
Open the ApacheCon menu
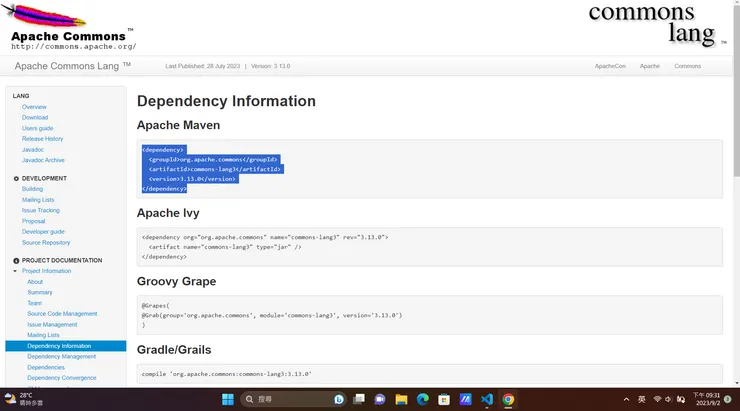click(x=610, y=66)
